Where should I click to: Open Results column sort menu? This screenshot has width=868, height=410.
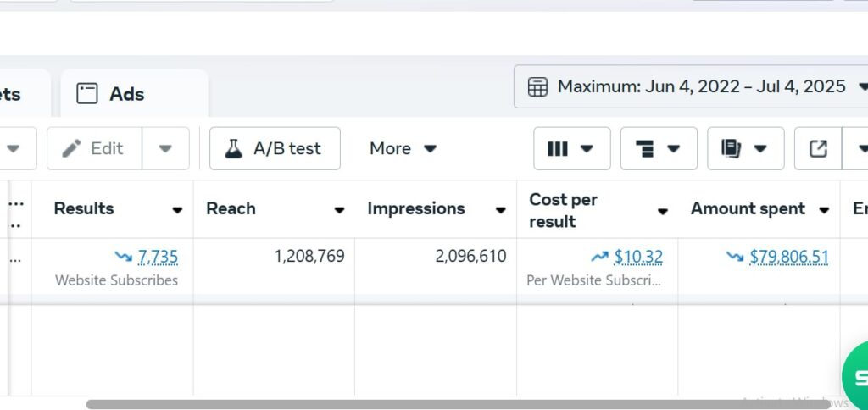(177, 210)
